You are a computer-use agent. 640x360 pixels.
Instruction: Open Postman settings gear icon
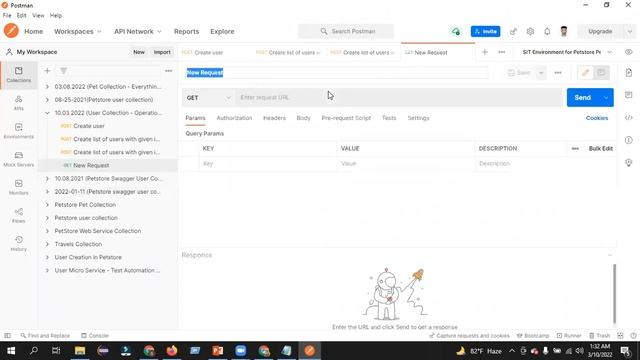[530, 31]
